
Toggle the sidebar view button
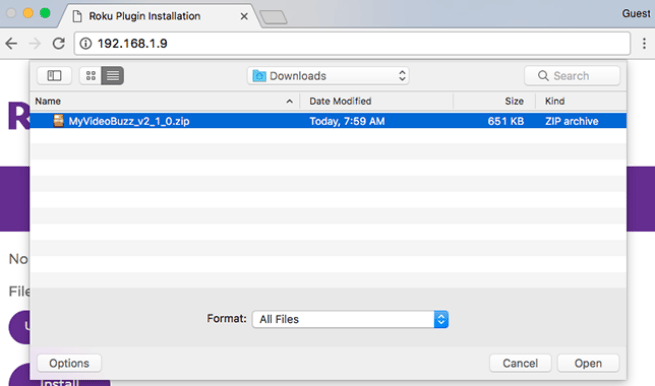[x=54, y=76]
